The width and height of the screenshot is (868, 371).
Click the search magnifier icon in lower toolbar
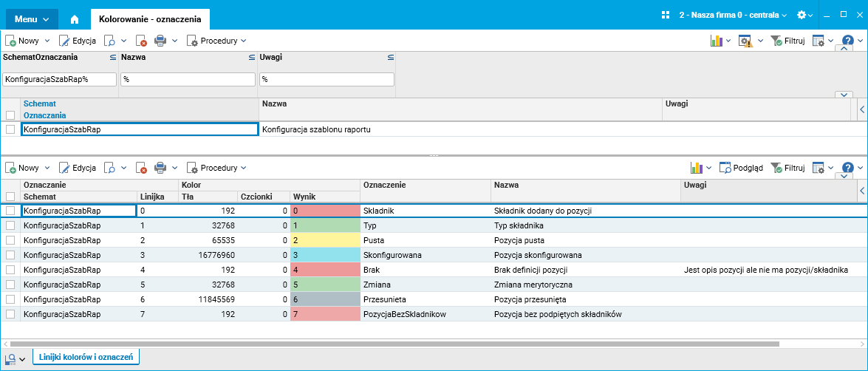tap(110, 168)
